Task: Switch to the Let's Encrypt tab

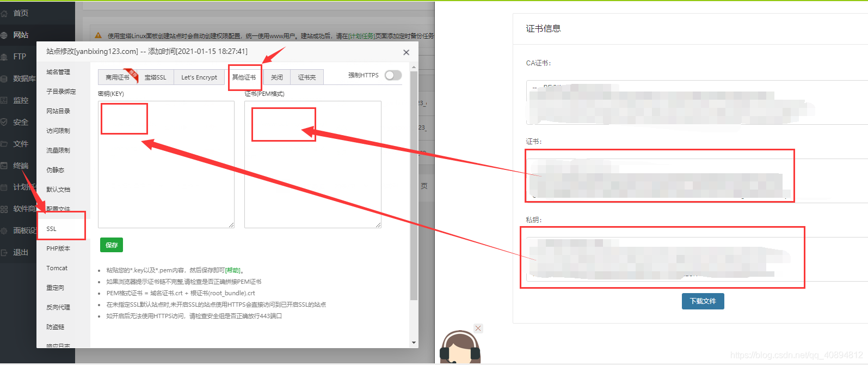Action: [199, 77]
